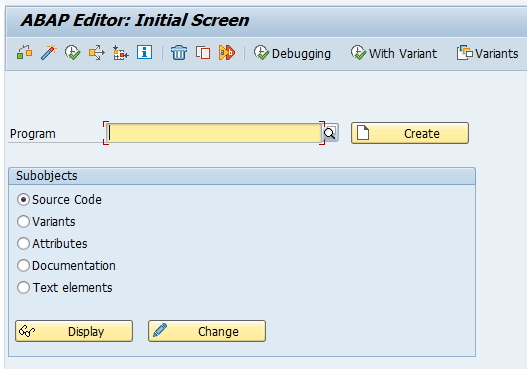
Task: Open Variants in the toolbar
Action: (487, 53)
